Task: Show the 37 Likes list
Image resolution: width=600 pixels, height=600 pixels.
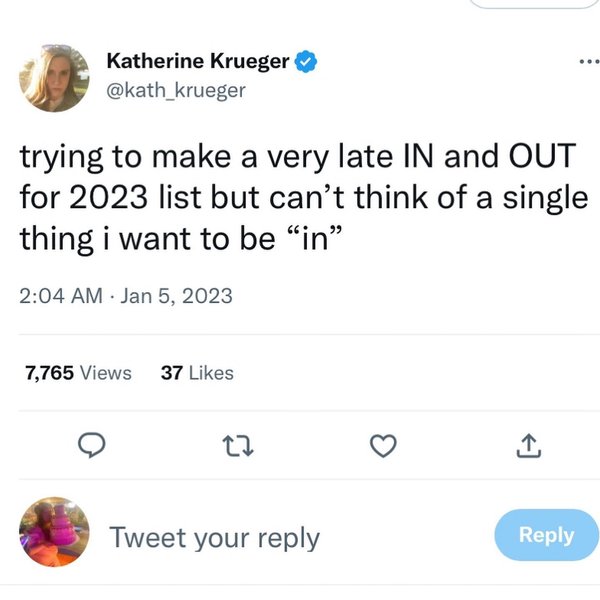Action: [197, 373]
